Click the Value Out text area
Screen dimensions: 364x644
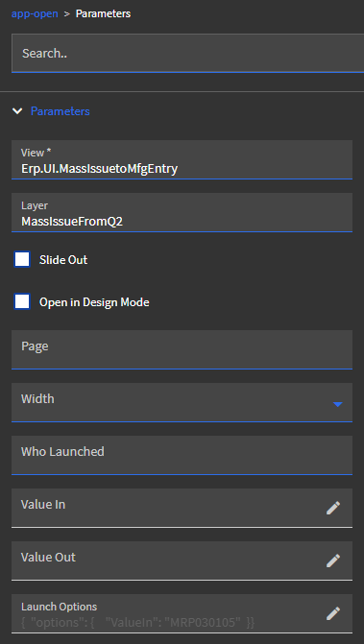click(168, 561)
